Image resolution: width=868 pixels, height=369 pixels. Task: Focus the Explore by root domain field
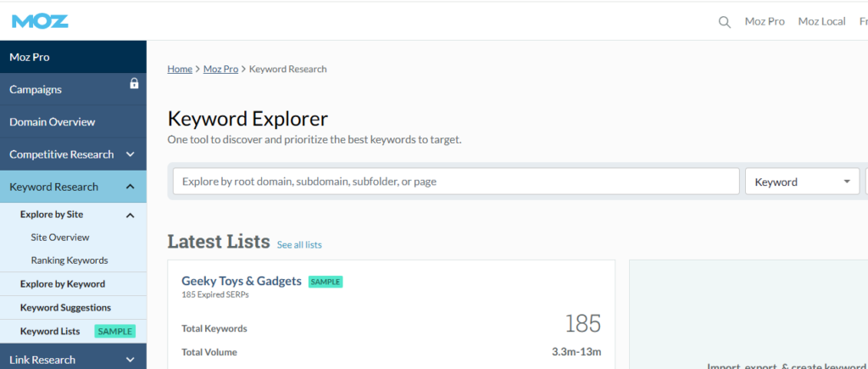pos(456,182)
